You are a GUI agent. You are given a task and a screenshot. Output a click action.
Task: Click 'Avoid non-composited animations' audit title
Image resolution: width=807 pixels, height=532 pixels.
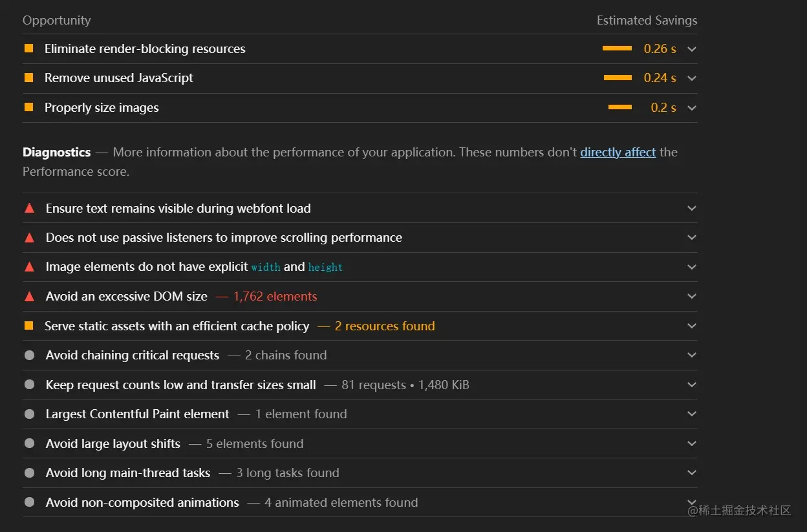coord(142,502)
